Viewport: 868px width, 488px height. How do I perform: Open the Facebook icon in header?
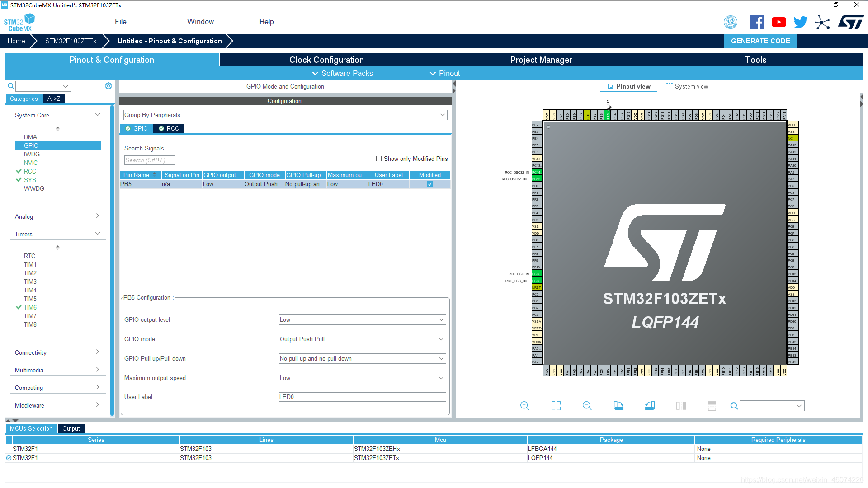click(x=757, y=22)
